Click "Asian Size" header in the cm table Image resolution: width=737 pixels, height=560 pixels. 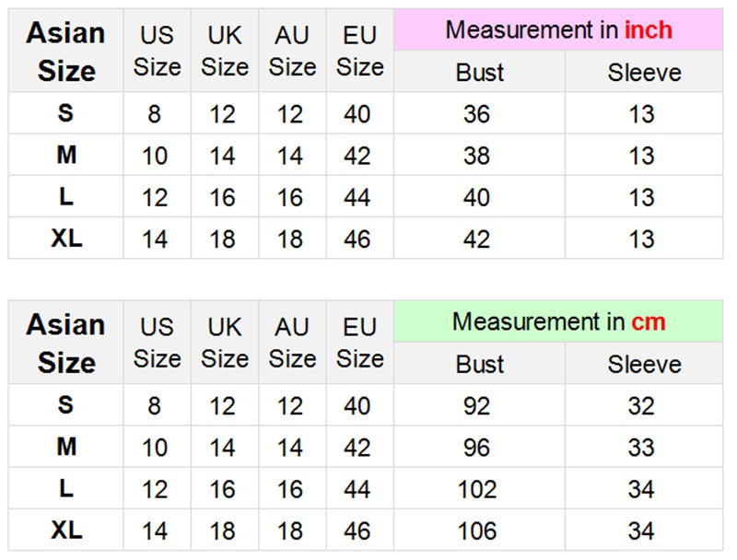click(66, 343)
